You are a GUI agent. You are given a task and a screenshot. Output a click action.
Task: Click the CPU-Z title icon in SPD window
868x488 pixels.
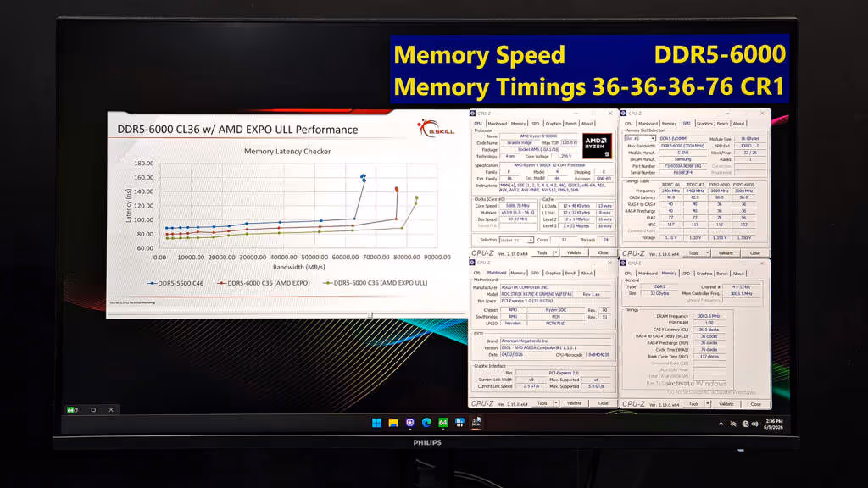(x=623, y=114)
